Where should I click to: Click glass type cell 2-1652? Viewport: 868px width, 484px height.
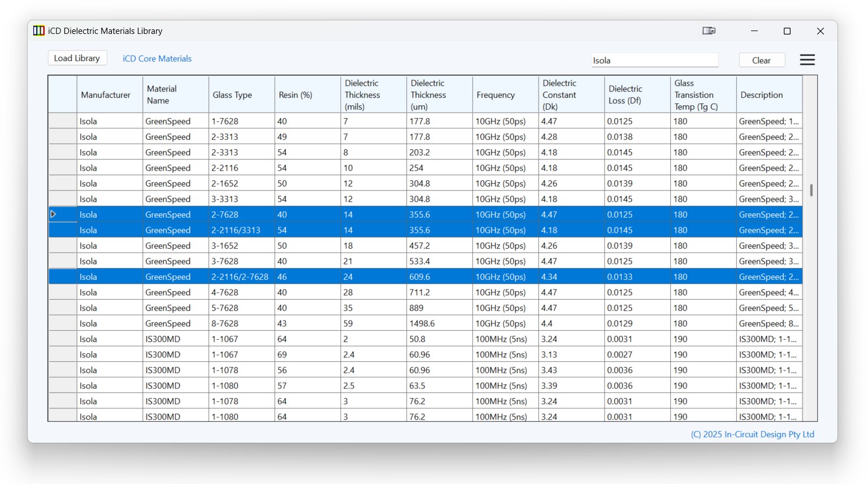click(x=242, y=183)
